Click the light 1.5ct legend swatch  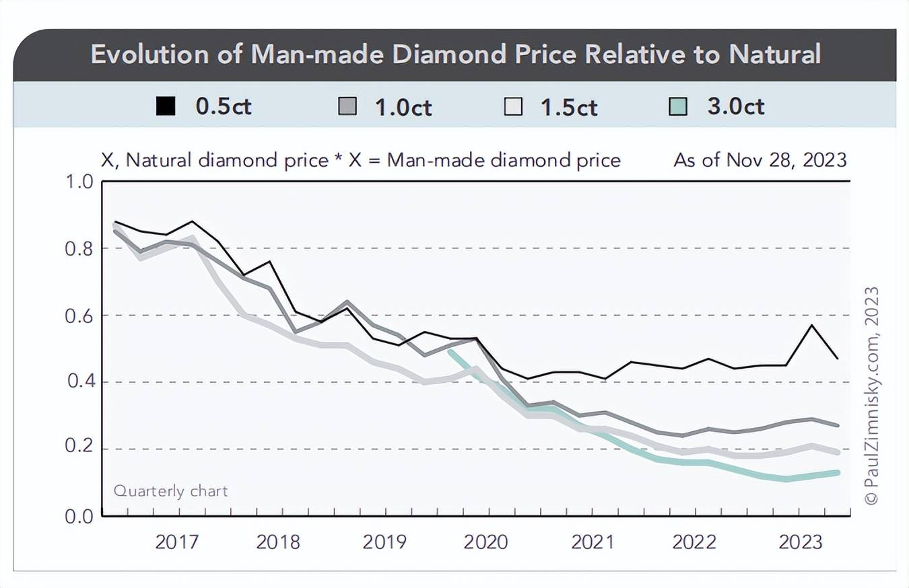tap(513, 106)
